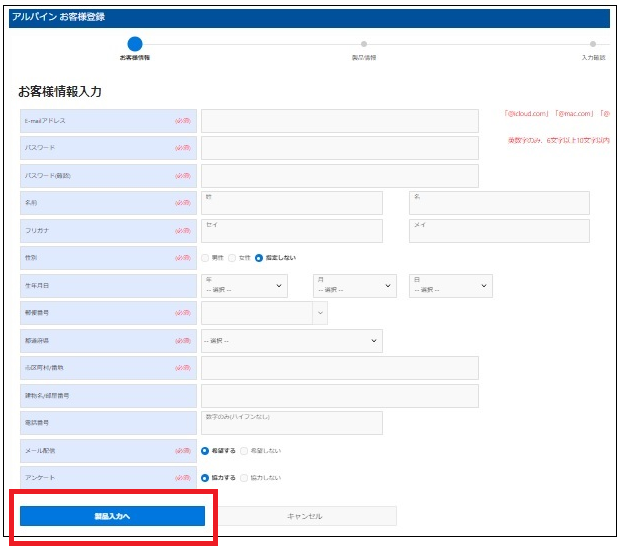
Task: Expand the 郵便番号 postal code arrow
Action: tap(320, 313)
